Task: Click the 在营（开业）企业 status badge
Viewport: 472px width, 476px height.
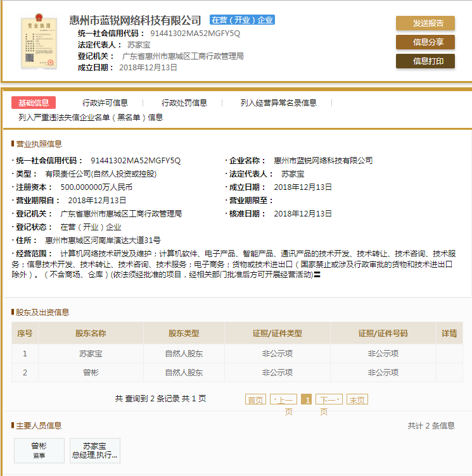Action: tap(242, 20)
